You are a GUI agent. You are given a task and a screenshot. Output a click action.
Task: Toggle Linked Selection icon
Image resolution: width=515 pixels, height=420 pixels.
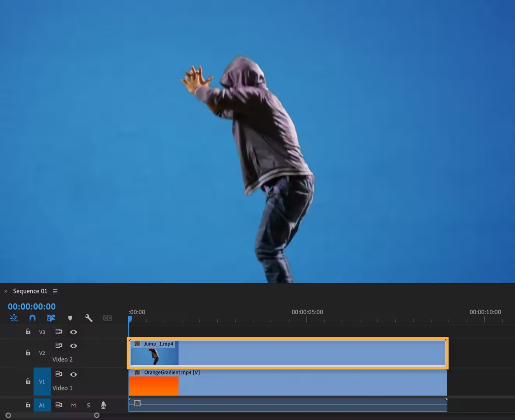click(x=51, y=318)
